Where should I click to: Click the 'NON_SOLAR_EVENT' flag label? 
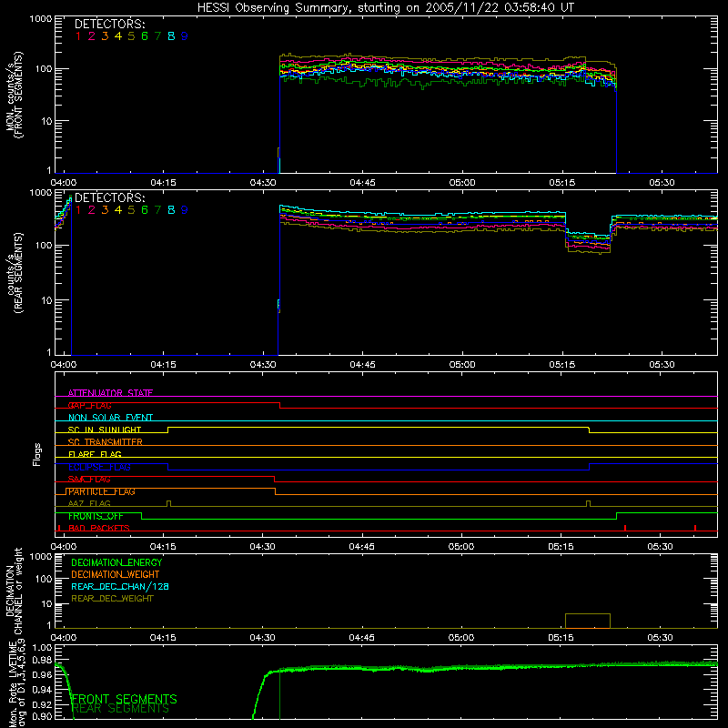click(x=110, y=418)
